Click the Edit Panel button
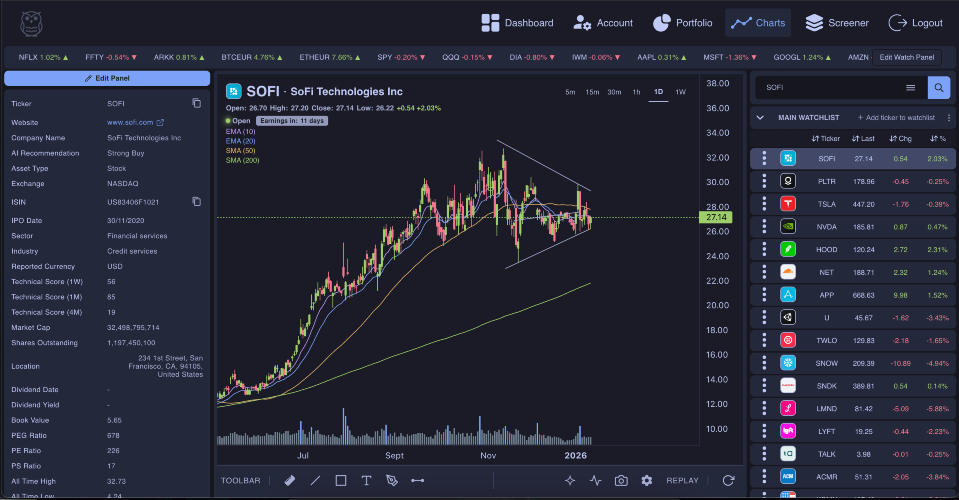This screenshot has height=500, width=959. (x=106, y=78)
